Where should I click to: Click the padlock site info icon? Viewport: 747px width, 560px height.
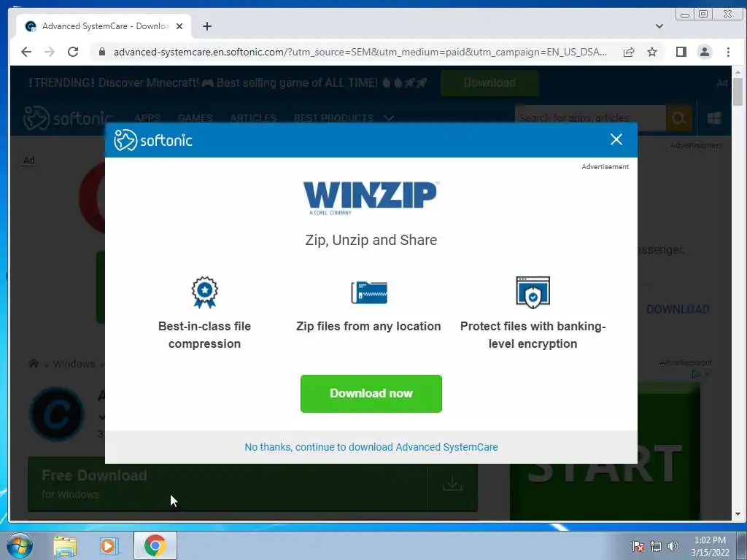[x=101, y=52]
